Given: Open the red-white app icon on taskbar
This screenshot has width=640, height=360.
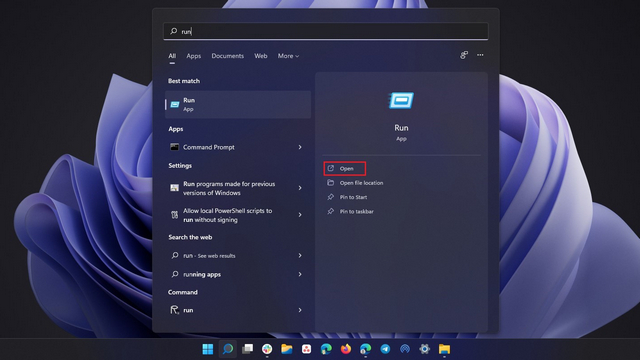Looking at the screenshot, I should pos(307,349).
